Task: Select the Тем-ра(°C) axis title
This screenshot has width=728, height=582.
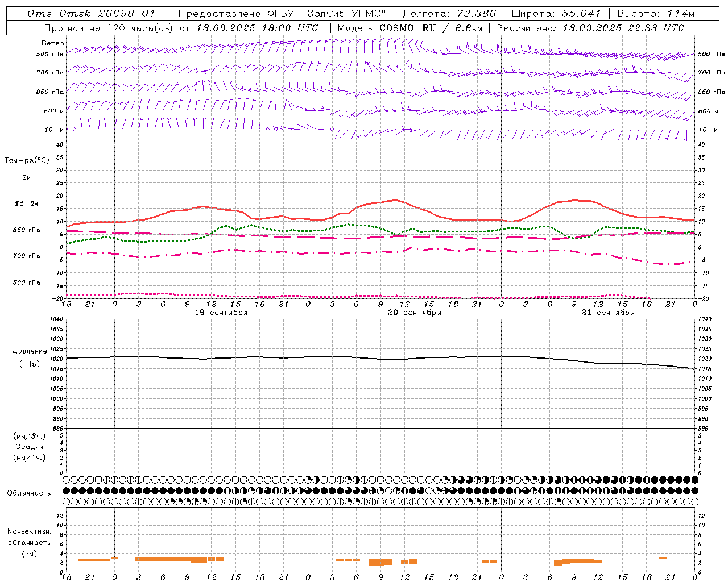Action: point(27,161)
